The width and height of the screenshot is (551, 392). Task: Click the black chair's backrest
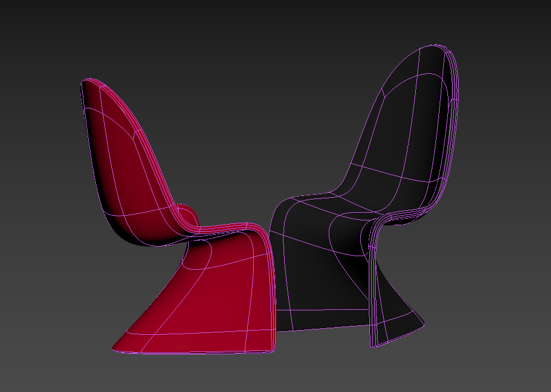pos(405,119)
